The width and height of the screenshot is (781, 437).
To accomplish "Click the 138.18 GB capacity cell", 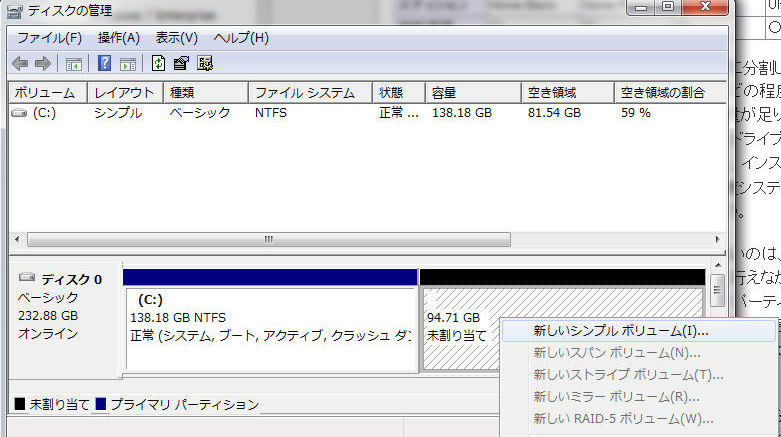I will [462, 113].
